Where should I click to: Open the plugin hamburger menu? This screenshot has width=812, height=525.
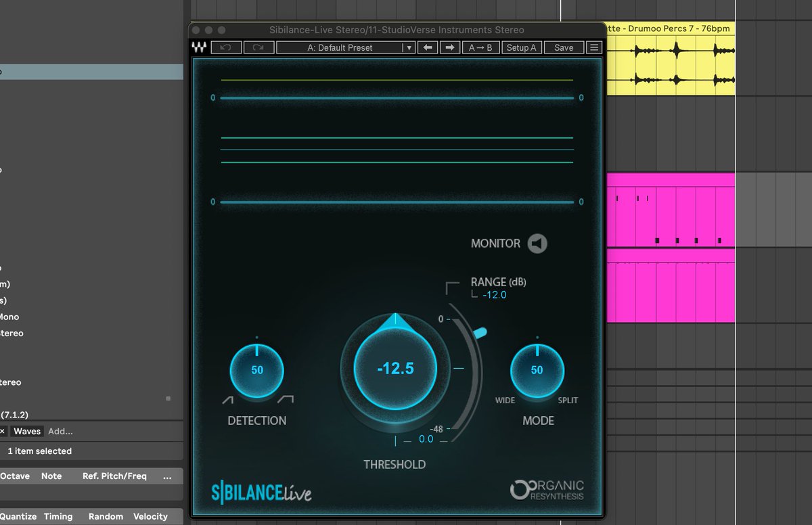594,47
